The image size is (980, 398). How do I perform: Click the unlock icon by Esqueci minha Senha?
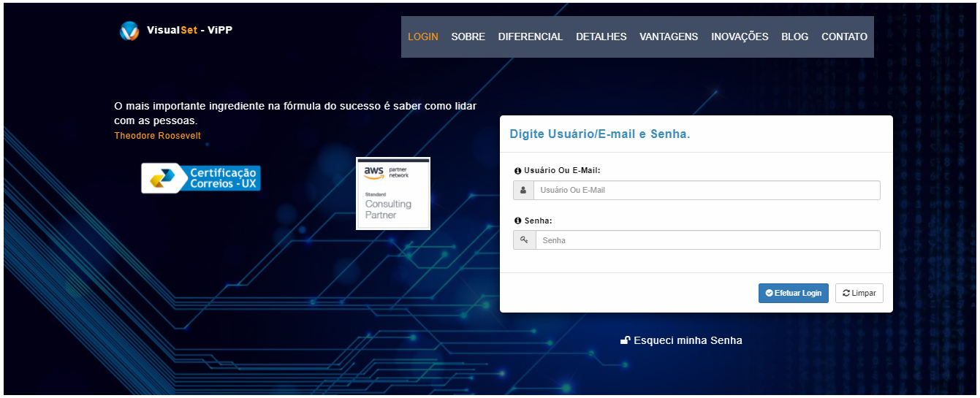tap(626, 340)
